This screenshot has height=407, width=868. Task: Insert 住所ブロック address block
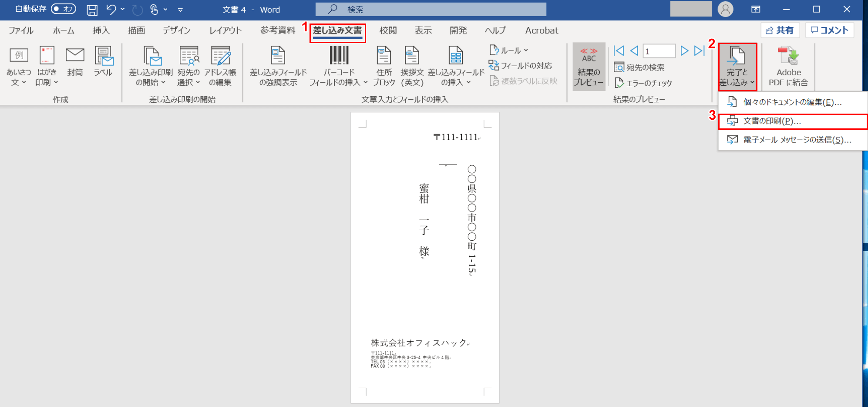coord(384,66)
